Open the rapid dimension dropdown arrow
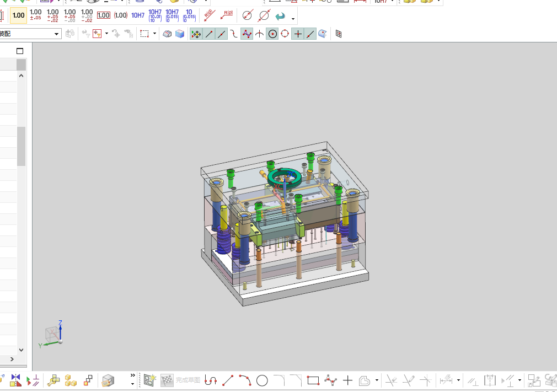 459,380
